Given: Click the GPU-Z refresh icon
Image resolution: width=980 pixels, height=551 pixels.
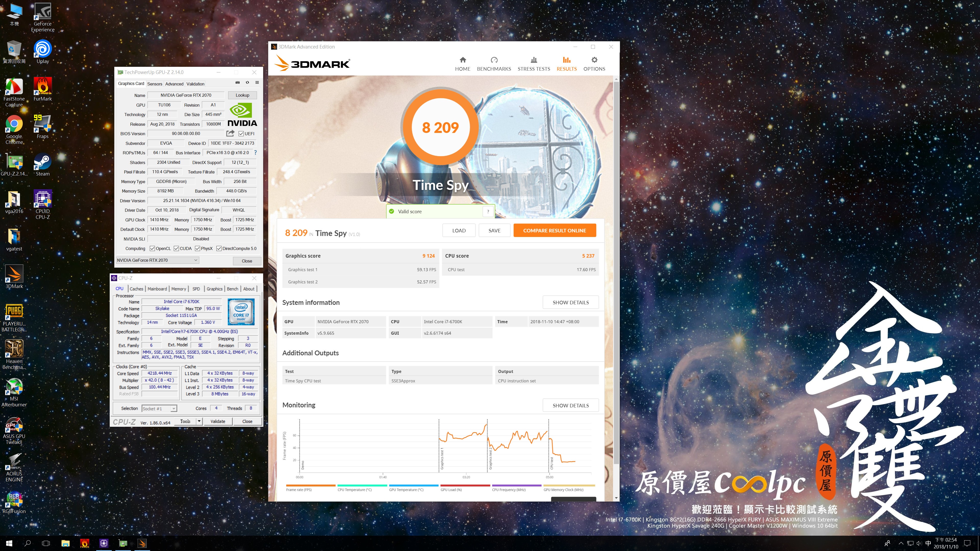Looking at the screenshot, I should coord(247,82).
